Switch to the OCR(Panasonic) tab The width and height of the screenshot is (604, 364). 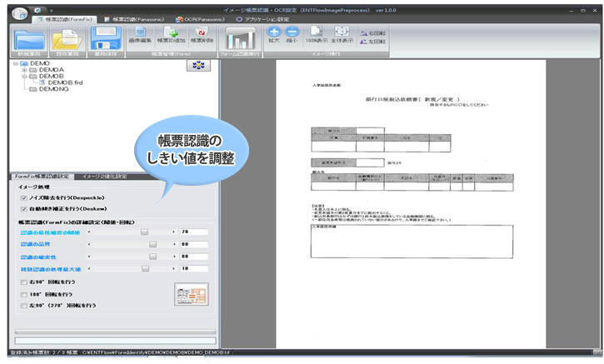(x=200, y=17)
